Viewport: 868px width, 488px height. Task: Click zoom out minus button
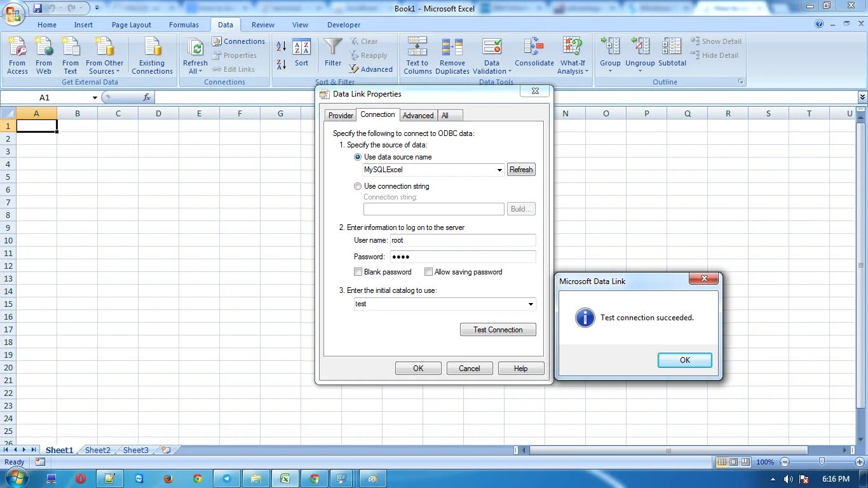click(785, 462)
